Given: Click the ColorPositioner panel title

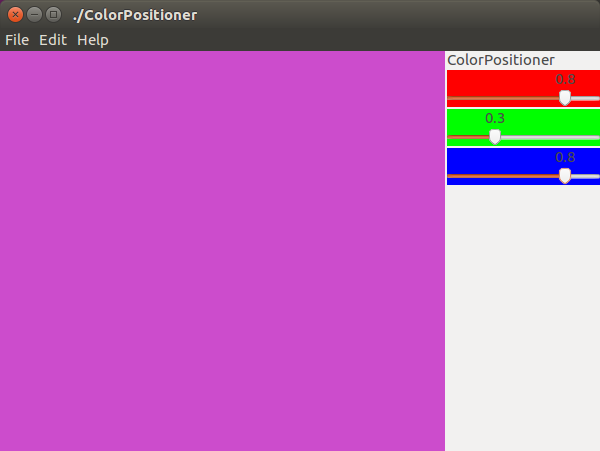Looking at the screenshot, I should 501,60.
